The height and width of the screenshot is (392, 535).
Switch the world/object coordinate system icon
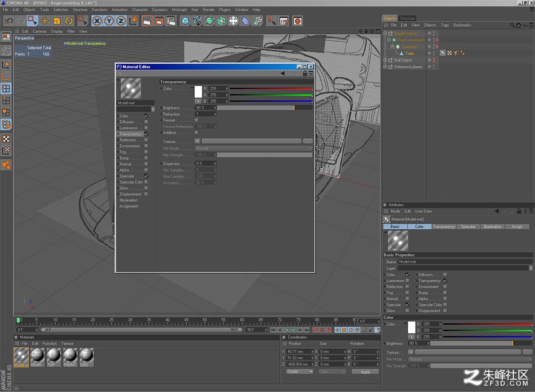(134, 21)
